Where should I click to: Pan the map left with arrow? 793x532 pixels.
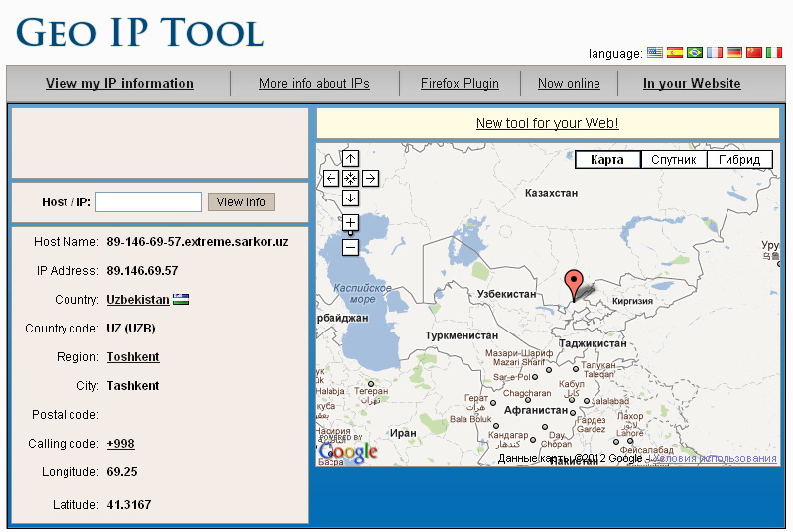330,178
